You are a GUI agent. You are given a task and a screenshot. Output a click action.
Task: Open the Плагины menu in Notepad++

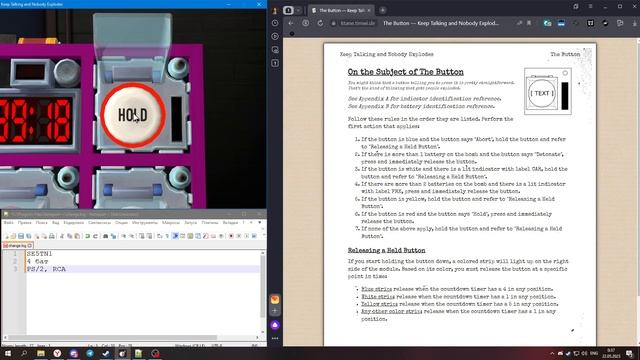(210, 223)
